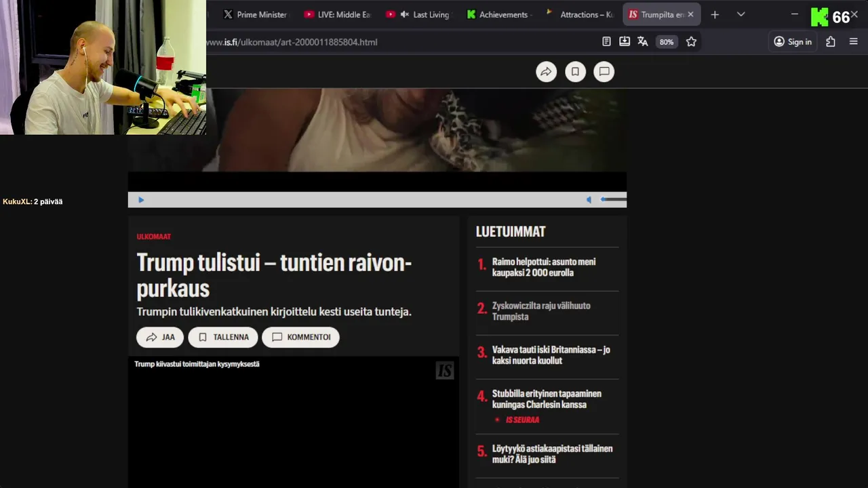Image resolution: width=868 pixels, height=488 pixels.
Task: Mute the video speaker icon
Action: (589, 199)
